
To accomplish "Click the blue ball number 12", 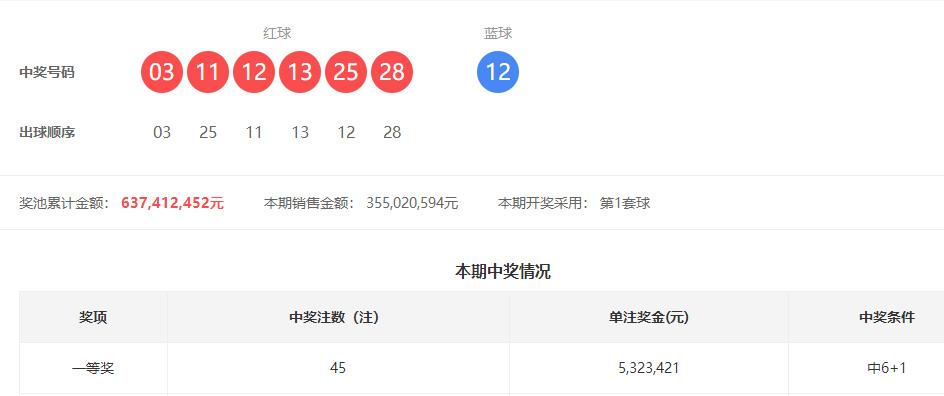I will (498, 72).
